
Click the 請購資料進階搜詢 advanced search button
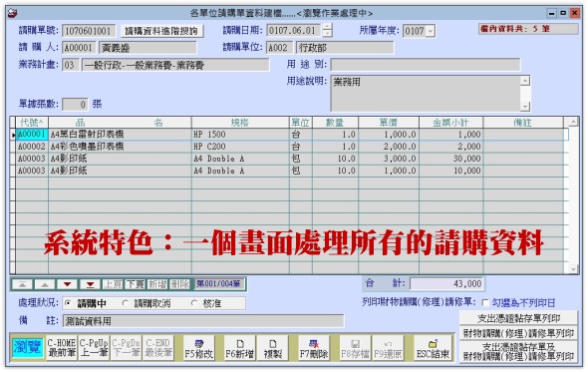[x=161, y=31]
